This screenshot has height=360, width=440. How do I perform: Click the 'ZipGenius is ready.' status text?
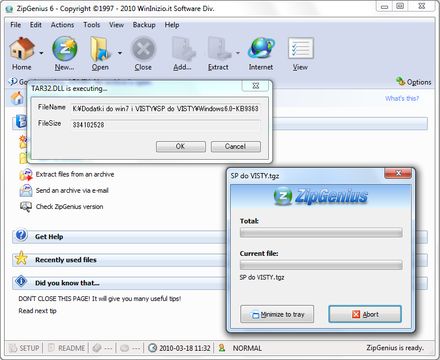tap(395, 348)
